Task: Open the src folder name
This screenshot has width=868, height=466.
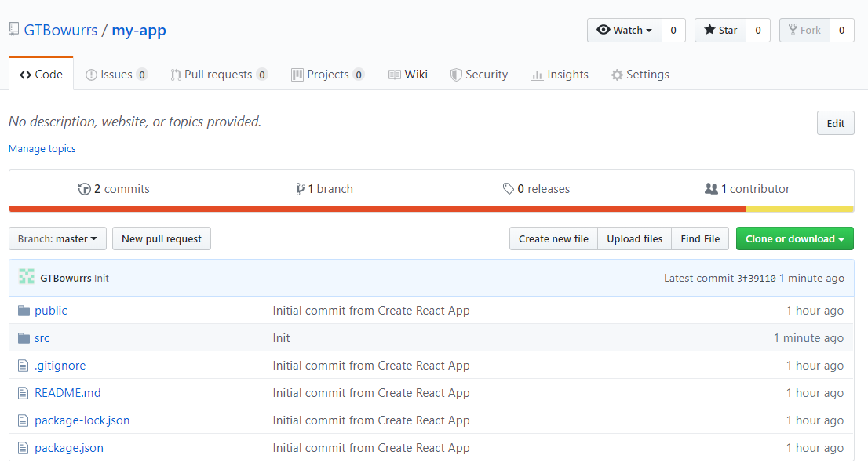Action: (x=42, y=338)
